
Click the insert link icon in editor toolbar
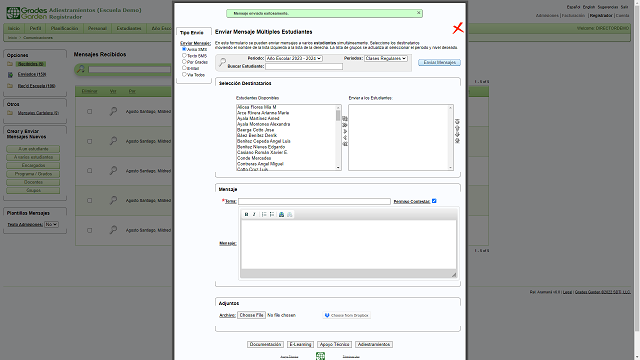click(x=281, y=214)
